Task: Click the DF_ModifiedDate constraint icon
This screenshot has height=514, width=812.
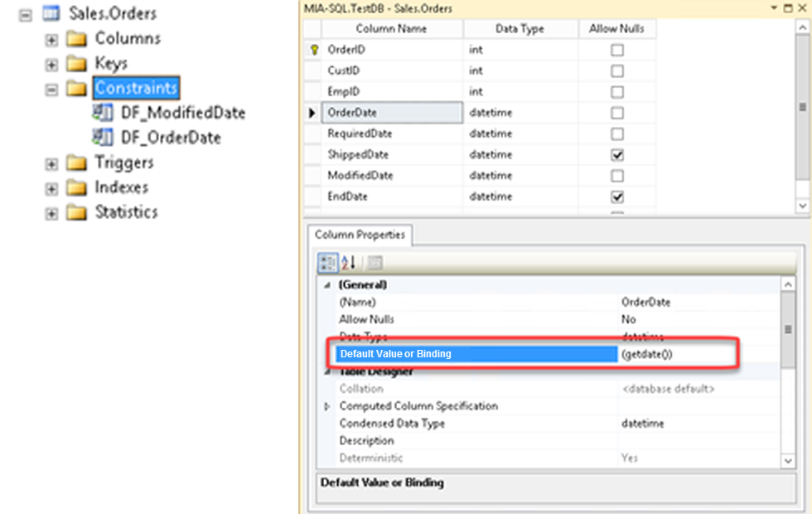Action: [102, 113]
